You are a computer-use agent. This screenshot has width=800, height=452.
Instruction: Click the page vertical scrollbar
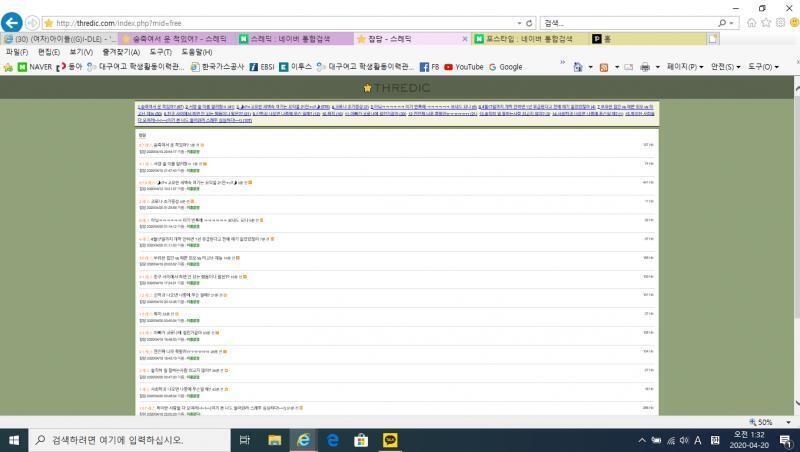point(797,245)
